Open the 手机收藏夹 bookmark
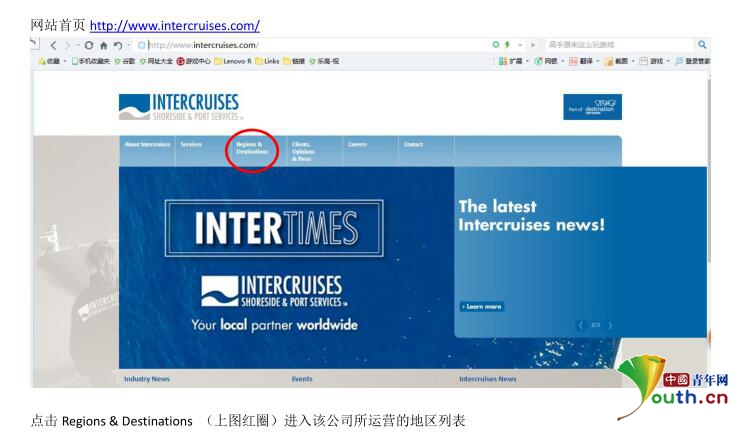Screen dimensions: 753x435 point(91,61)
